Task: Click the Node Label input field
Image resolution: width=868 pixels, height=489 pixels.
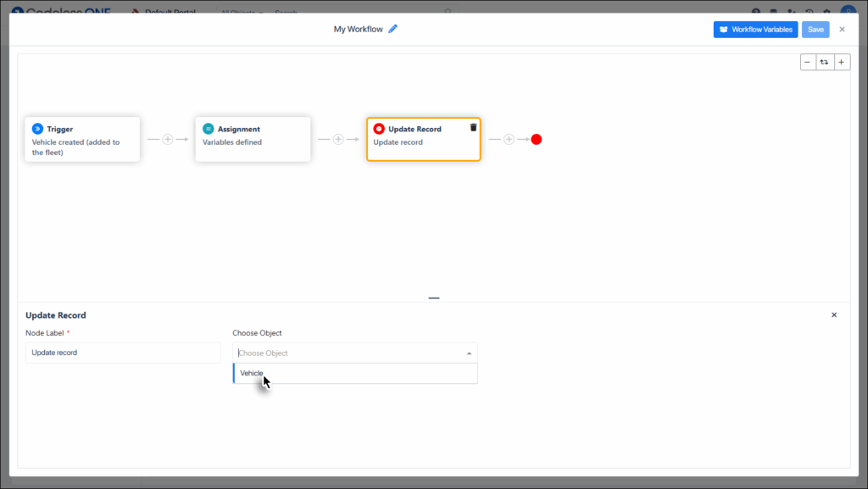Action: point(122,352)
